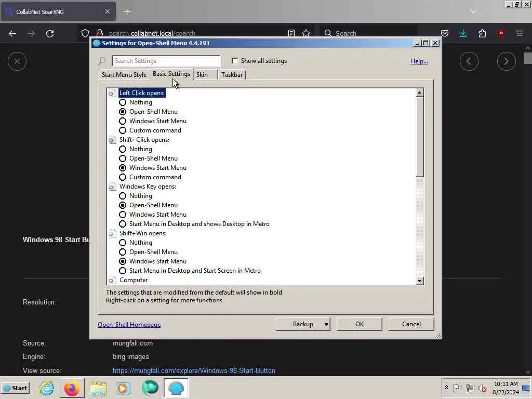Select Open-Shell Menu under Shift+Win opens
The width and height of the screenshot is (532, 399).
point(123,252)
